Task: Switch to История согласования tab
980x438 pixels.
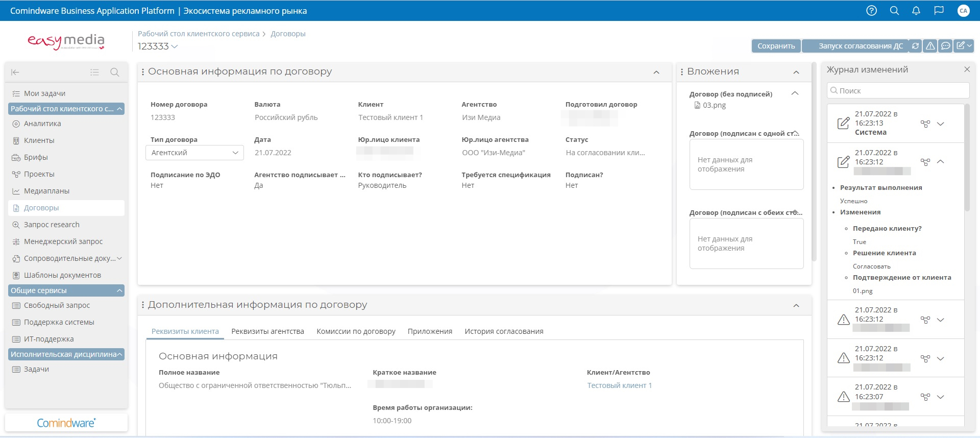Action: pyautogui.click(x=504, y=331)
